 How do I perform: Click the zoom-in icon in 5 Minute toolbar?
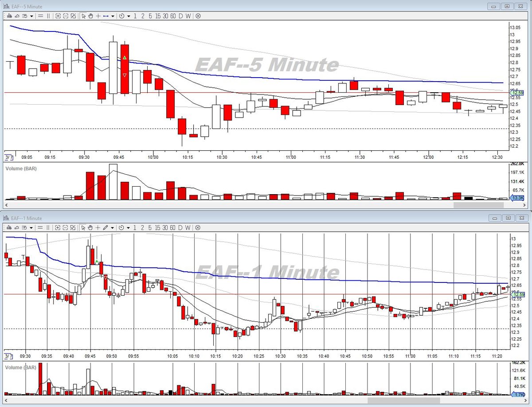[58, 16]
